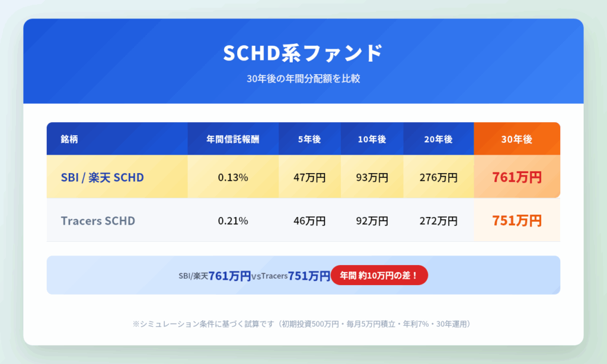Click the 20年後 column header
Screen dimensions: 607x364
[x=438, y=139]
